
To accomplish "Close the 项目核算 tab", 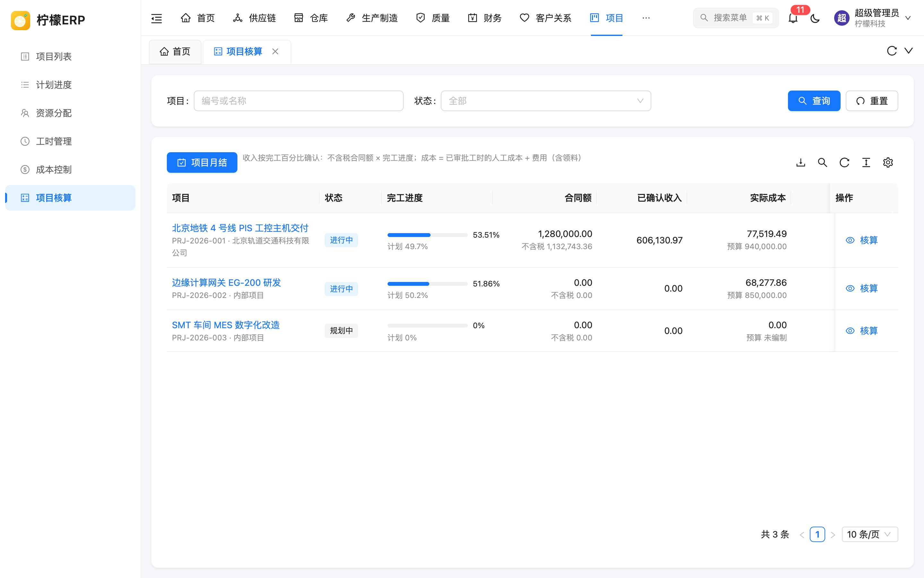I will (275, 51).
